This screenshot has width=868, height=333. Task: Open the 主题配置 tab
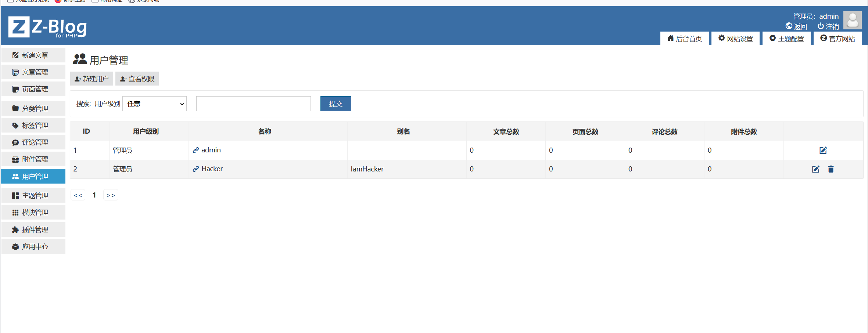(787, 39)
